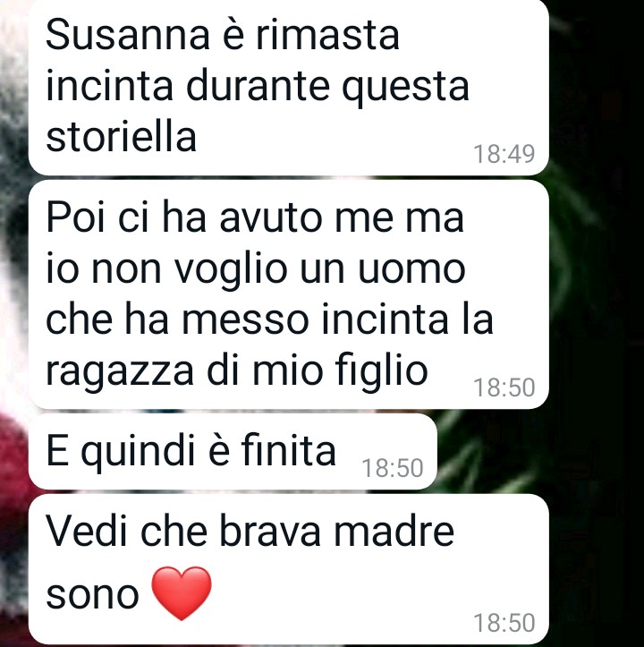Click the word "ragazza"

pos(120,371)
